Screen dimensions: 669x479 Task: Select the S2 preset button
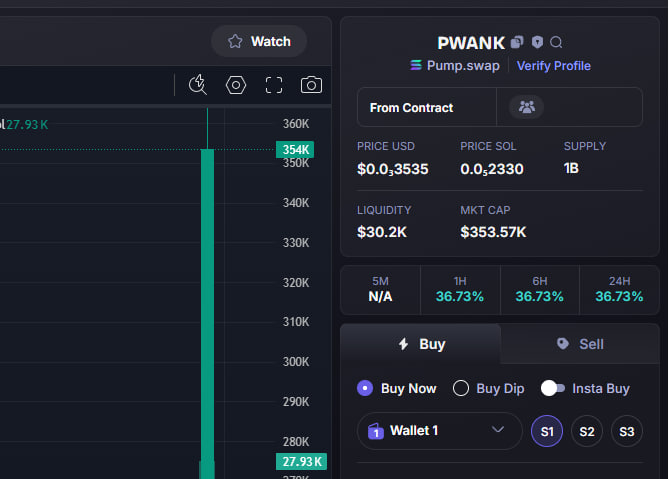coord(587,431)
